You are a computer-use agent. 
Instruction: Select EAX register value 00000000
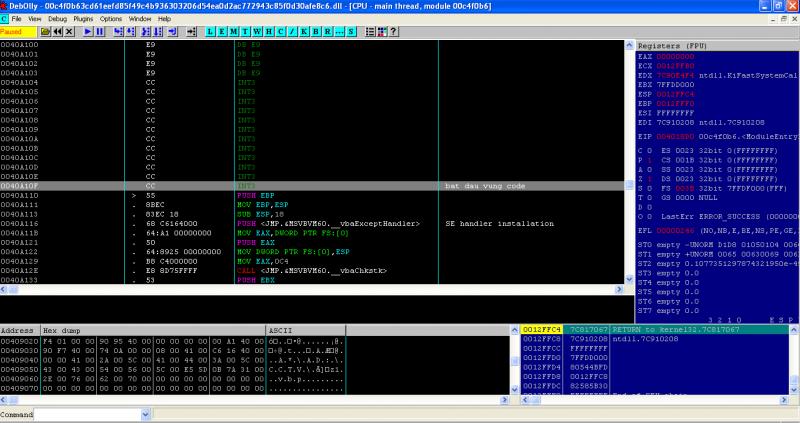click(675, 56)
